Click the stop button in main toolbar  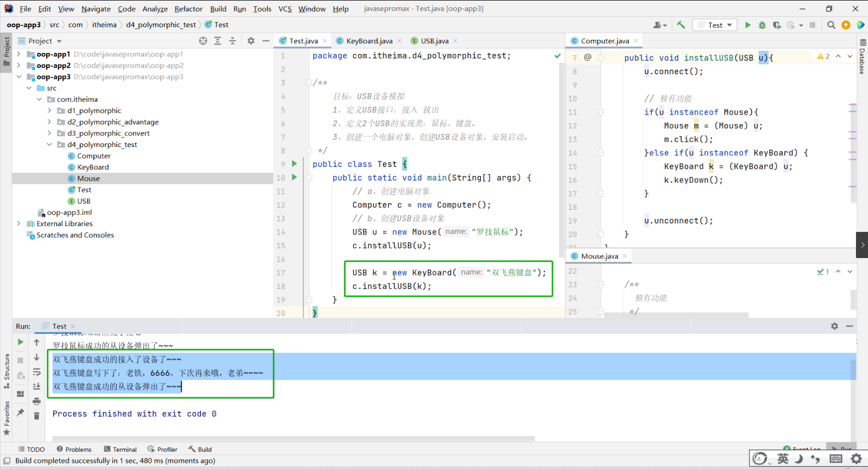point(813,25)
